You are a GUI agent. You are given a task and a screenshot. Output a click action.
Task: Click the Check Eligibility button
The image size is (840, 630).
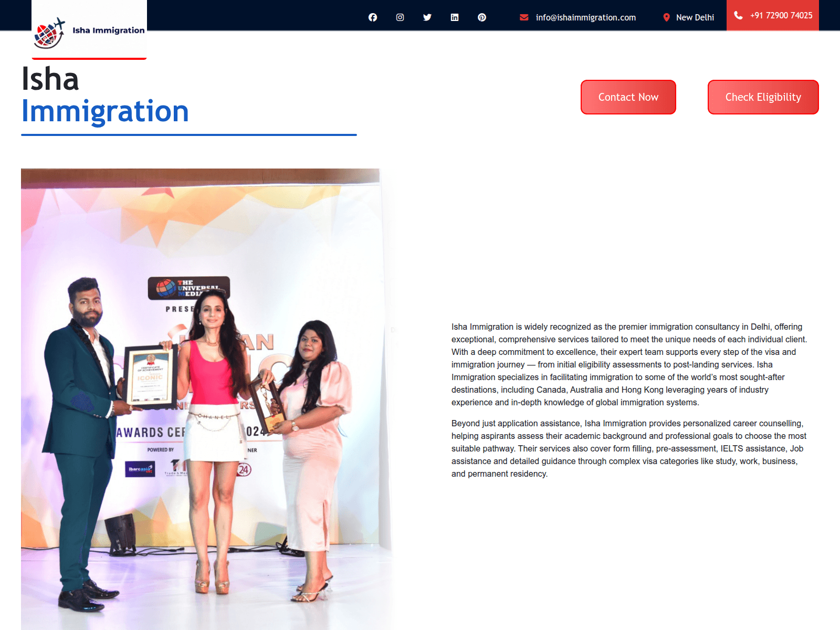click(763, 97)
